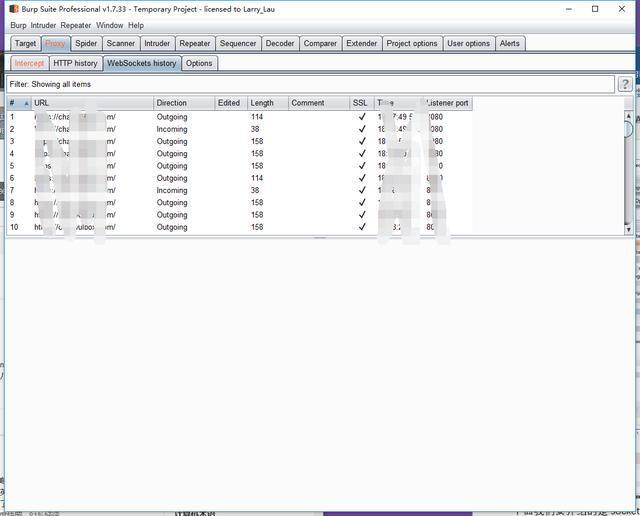Select message number 9 in the table
Image resolution: width=640 pixels, height=516 pixels.
pyautogui.click(x=12, y=215)
